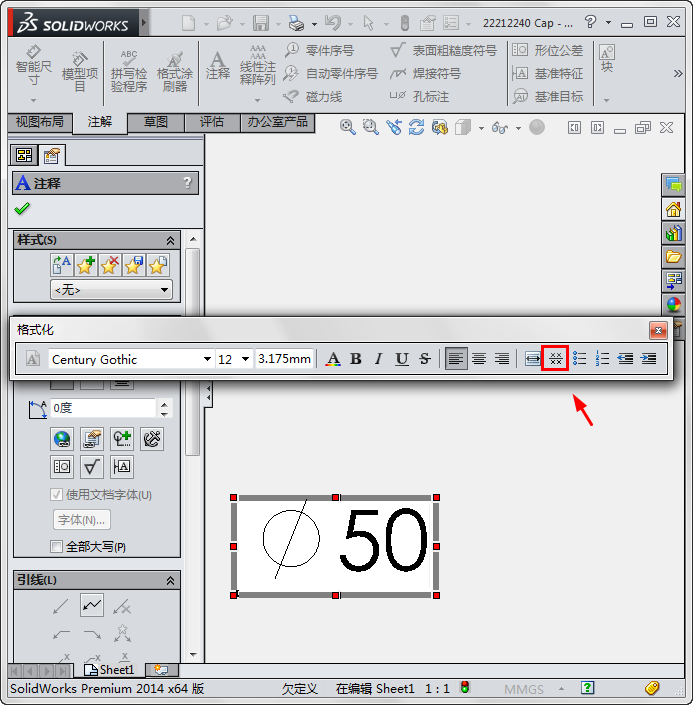693x705 pixels.
Task: Collapse the 引线(L) section
Action: point(170,580)
